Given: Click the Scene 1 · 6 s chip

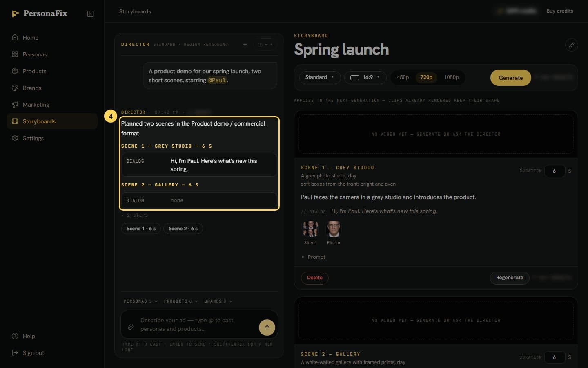Looking at the screenshot, I should coord(141,229).
